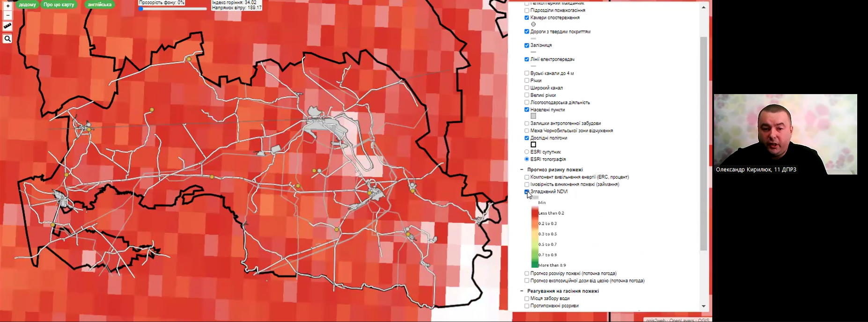This screenshot has width=868, height=322.
Task: Click the background transparency slider handle
Action: coord(141,9)
